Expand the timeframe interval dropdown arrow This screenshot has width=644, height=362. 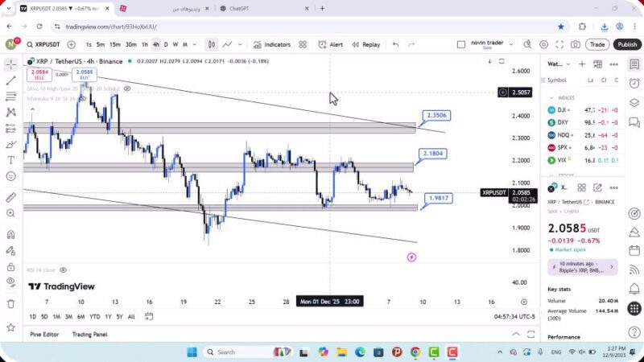point(195,44)
